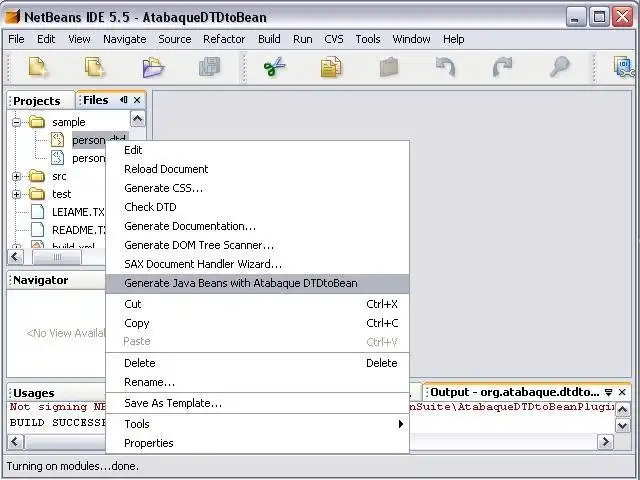Switch to the Projects tab
This screenshot has height=480, width=640.
point(37,101)
